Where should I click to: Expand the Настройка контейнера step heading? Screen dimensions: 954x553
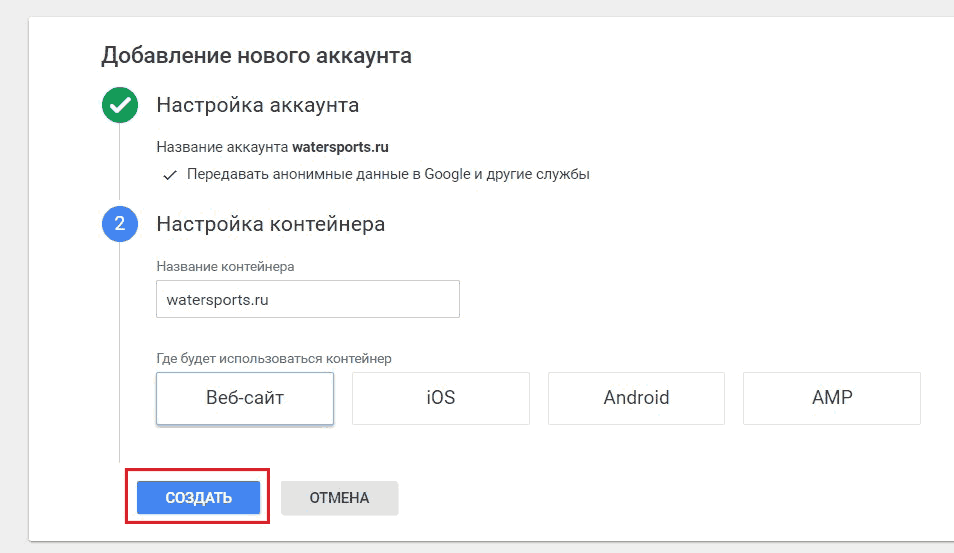(271, 224)
